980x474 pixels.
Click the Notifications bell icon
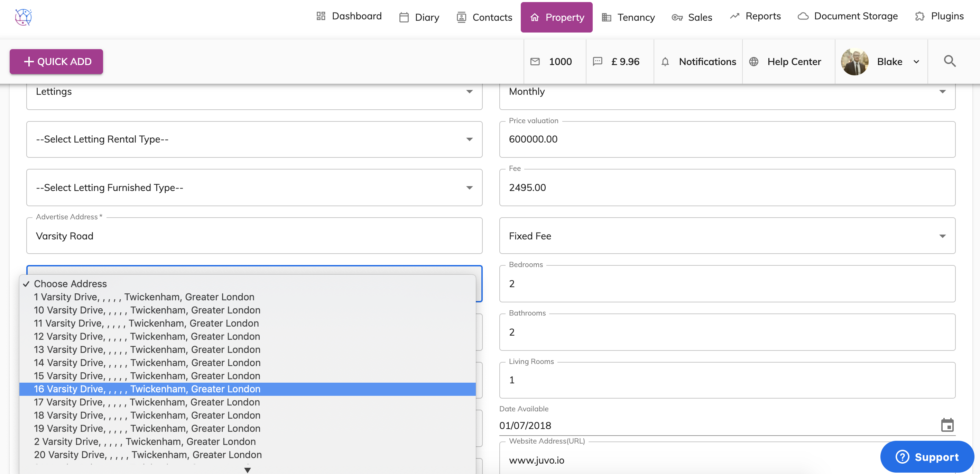pos(665,62)
